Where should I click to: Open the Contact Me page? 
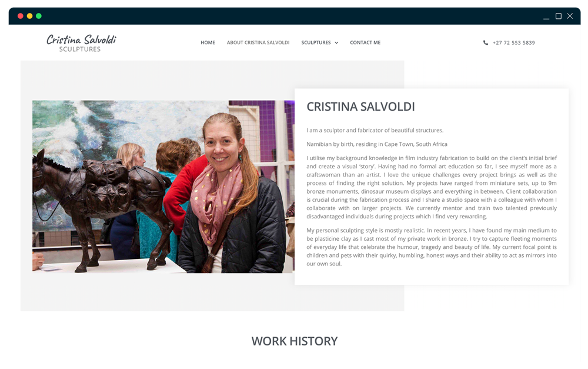click(365, 43)
